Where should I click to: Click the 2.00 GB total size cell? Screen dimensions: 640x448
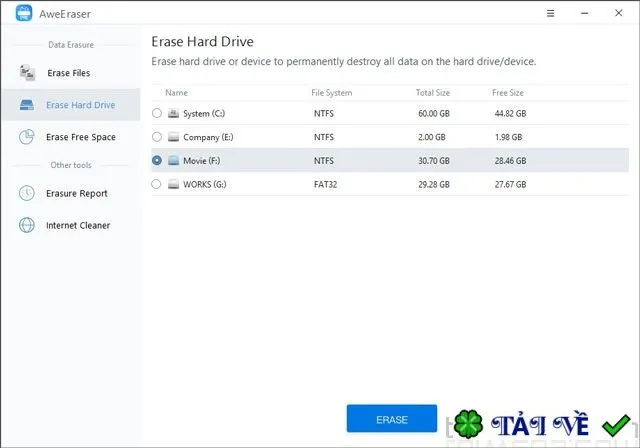point(431,137)
